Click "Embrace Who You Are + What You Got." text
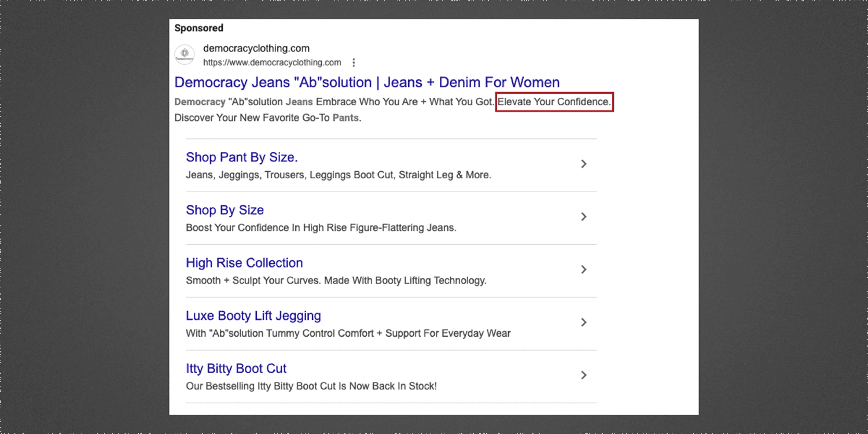The width and height of the screenshot is (868, 434). (405, 102)
